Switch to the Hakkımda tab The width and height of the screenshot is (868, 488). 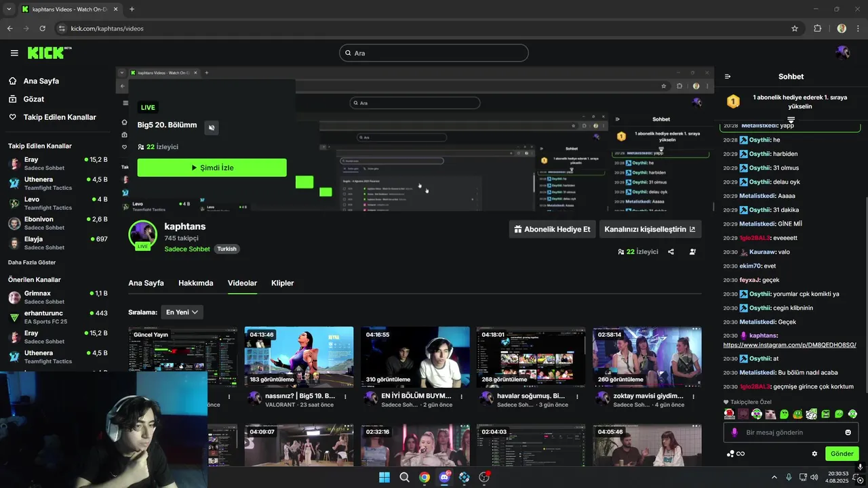click(196, 283)
